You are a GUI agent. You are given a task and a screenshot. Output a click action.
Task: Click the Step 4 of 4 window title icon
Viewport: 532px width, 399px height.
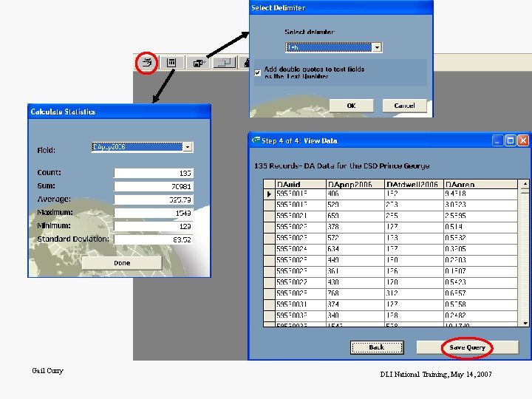point(256,140)
